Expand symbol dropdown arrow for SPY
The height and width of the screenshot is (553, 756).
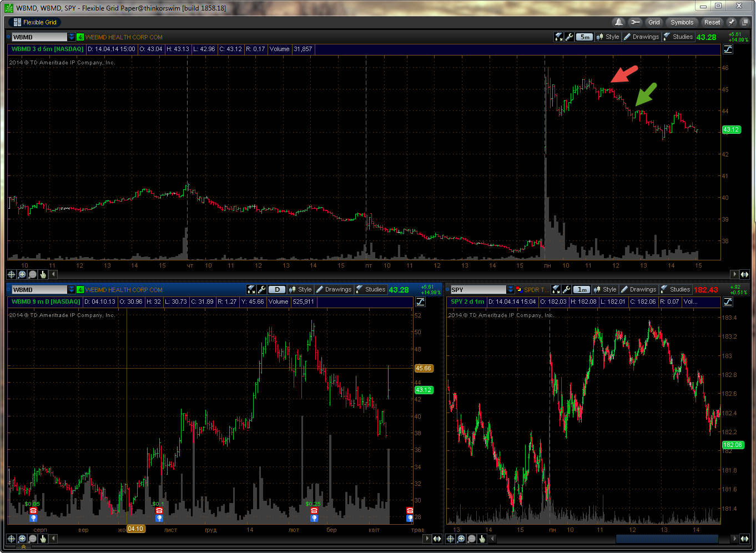pyautogui.click(x=510, y=290)
